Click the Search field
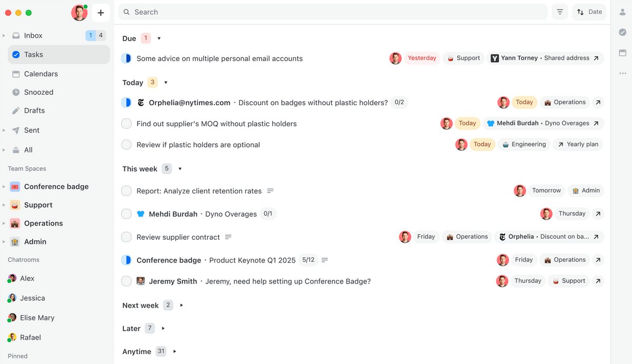The height and width of the screenshot is (364, 632). 332,12
